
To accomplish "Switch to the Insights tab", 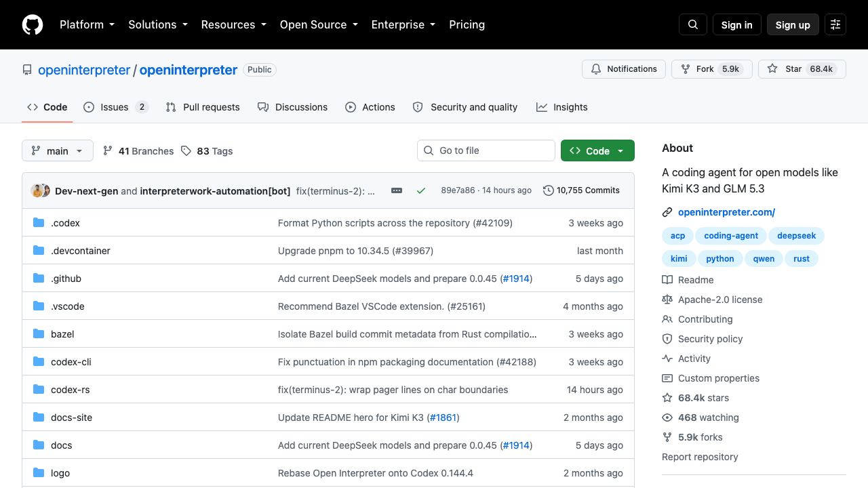I will point(562,107).
